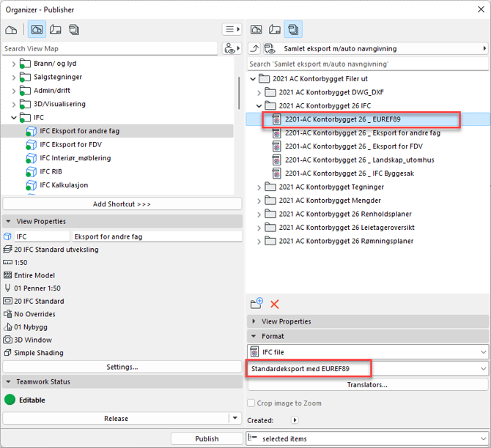
Task: Switch left pane to Project Map
Action: (11, 29)
